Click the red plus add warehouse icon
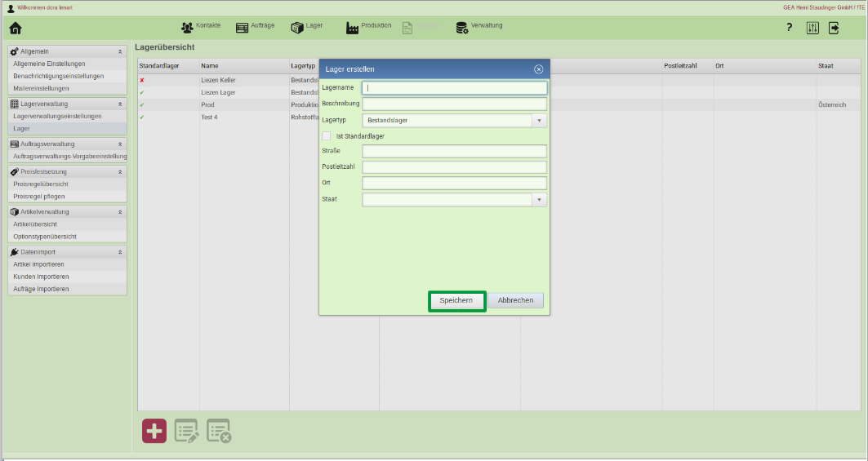Screen dimensions: 868x461 tap(154, 431)
